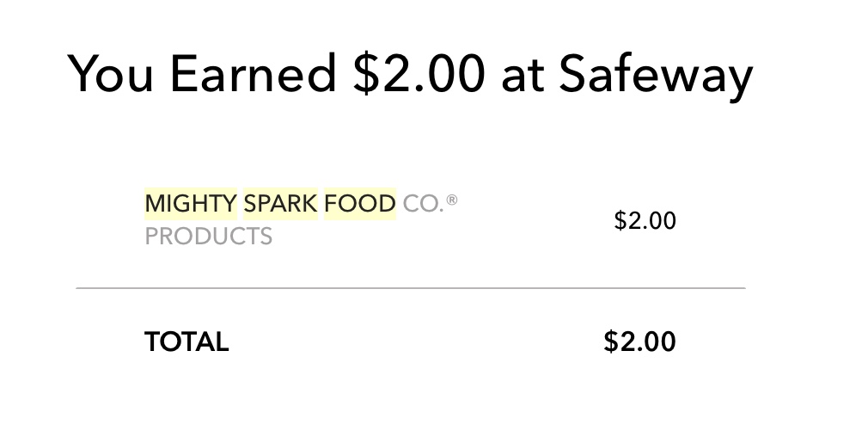The image size is (868, 437).
Task: Select the highlighted word SPARK
Action: [281, 204]
